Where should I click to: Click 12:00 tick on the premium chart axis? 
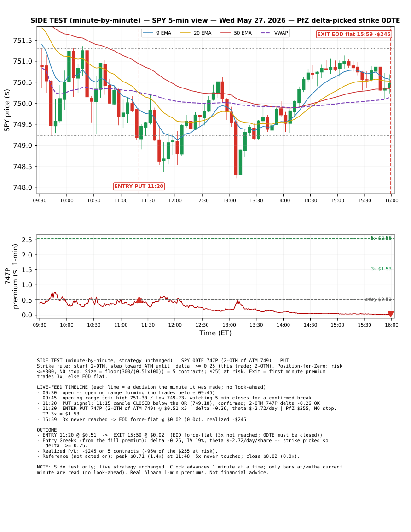[175, 325]
